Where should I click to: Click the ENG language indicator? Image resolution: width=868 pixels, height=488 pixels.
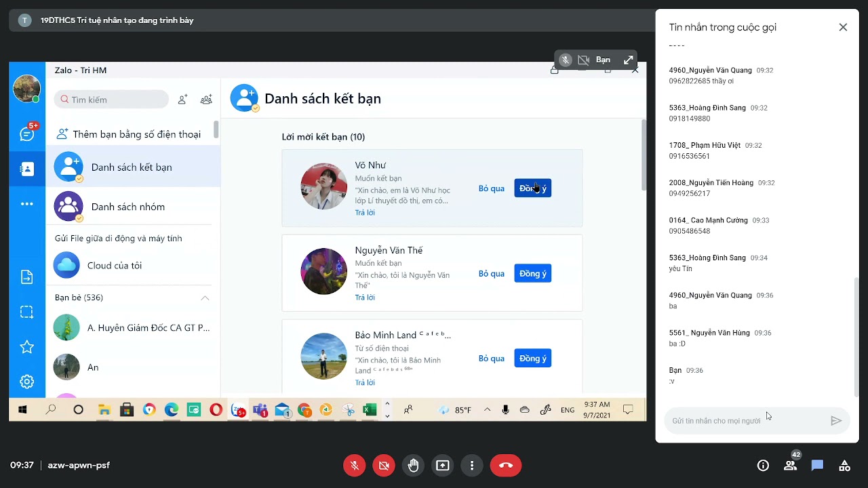click(568, 410)
